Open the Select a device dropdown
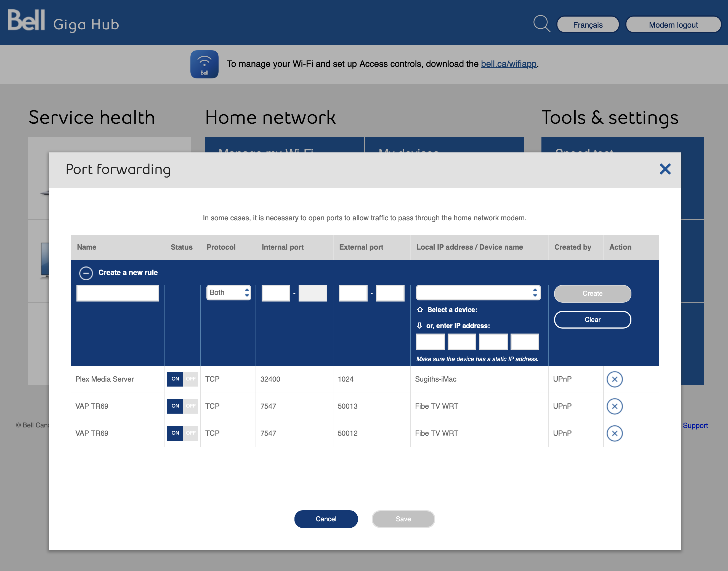Image resolution: width=728 pixels, height=571 pixels. 478,292
